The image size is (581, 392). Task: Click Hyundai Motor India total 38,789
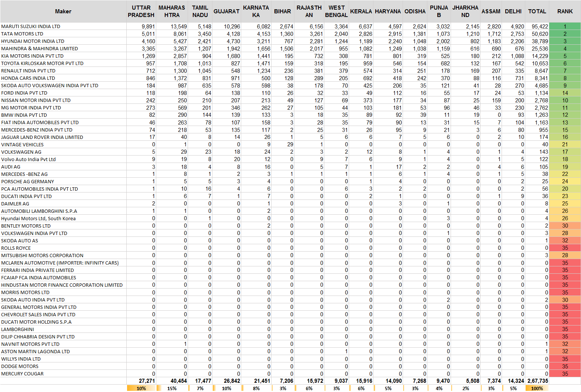[x=537, y=41]
